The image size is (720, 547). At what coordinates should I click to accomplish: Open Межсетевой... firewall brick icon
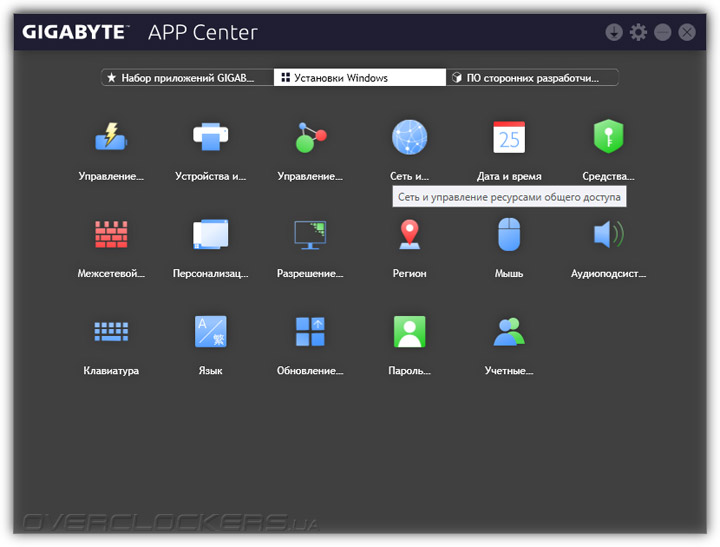pos(111,234)
